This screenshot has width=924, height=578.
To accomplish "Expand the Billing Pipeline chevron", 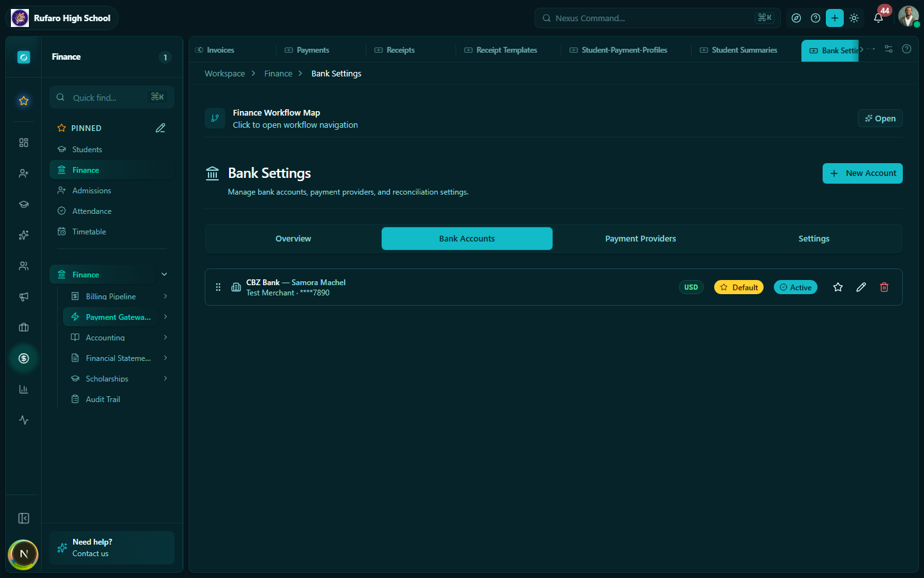I will tap(166, 296).
